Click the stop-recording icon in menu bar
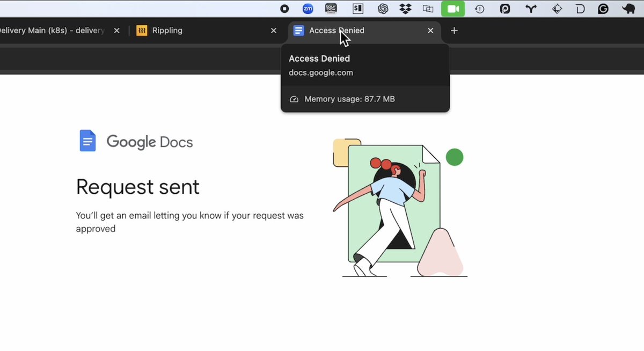Image resolution: width=644 pixels, height=351 pixels. pyautogui.click(x=285, y=9)
